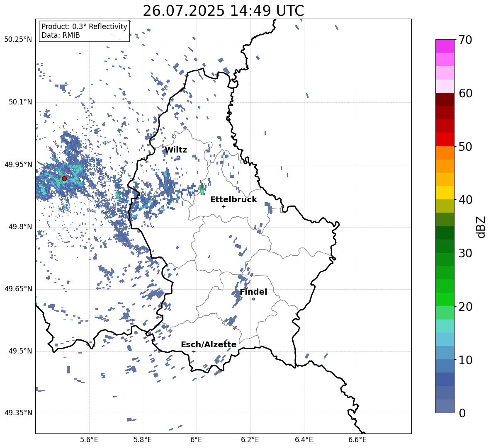The width and height of the screenshot is (491, 448).
Task: Click the Esch/Alzette city label
Action: coord(209,345)
